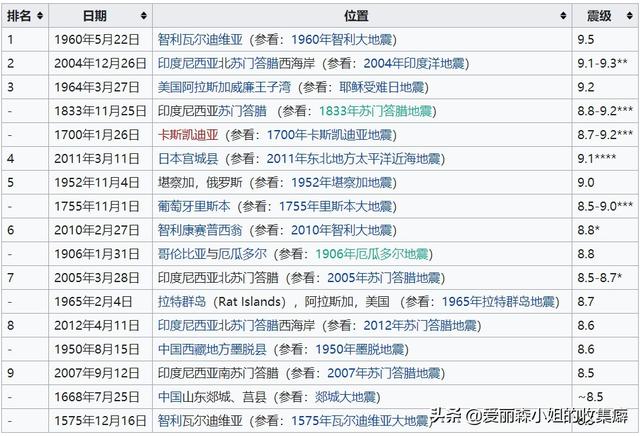The width and height of the screenshot is (640, 436).
Task: Open link 2007年苏门答腊地震
Action: [384, 373]
